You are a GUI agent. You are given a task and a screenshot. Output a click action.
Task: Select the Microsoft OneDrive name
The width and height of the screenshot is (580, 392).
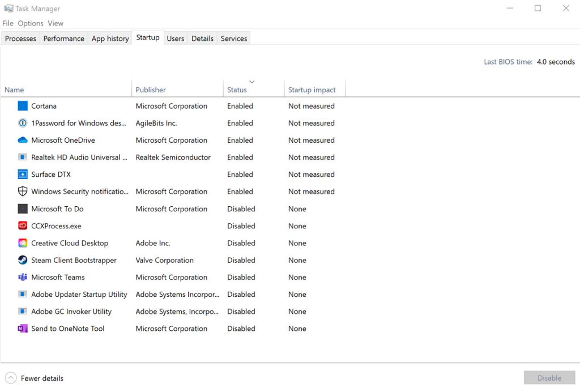point(63,140)
